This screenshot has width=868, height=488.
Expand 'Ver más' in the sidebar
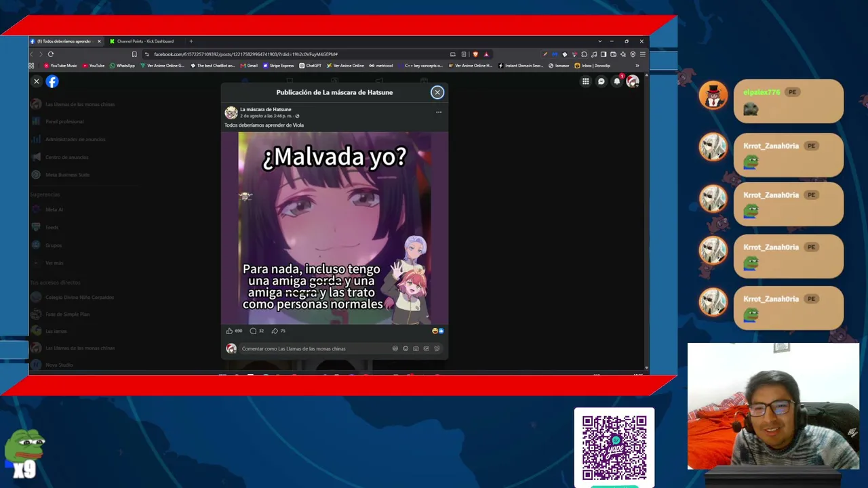[x=47, y=262]
